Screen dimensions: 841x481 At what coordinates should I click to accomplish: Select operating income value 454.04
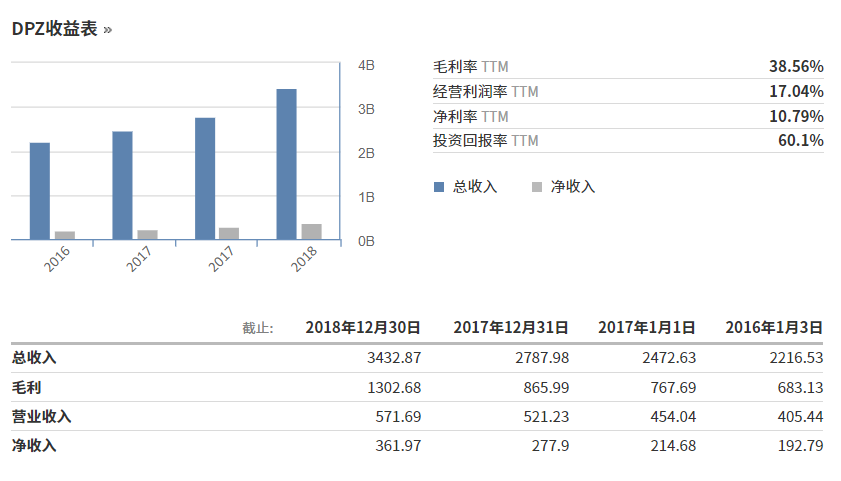[x=673, y=416]
